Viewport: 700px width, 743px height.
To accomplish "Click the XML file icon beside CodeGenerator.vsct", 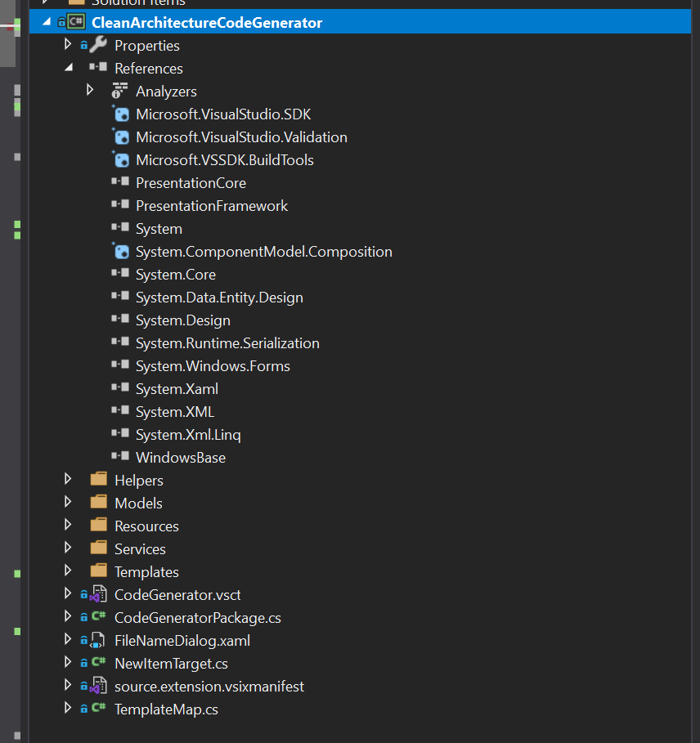I will (99, 594).
